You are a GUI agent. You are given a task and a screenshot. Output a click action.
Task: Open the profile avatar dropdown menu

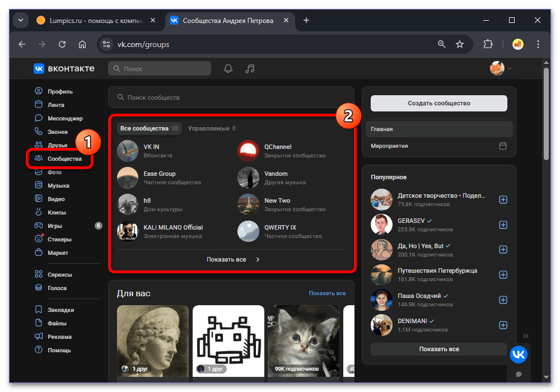tap(501, 68)
